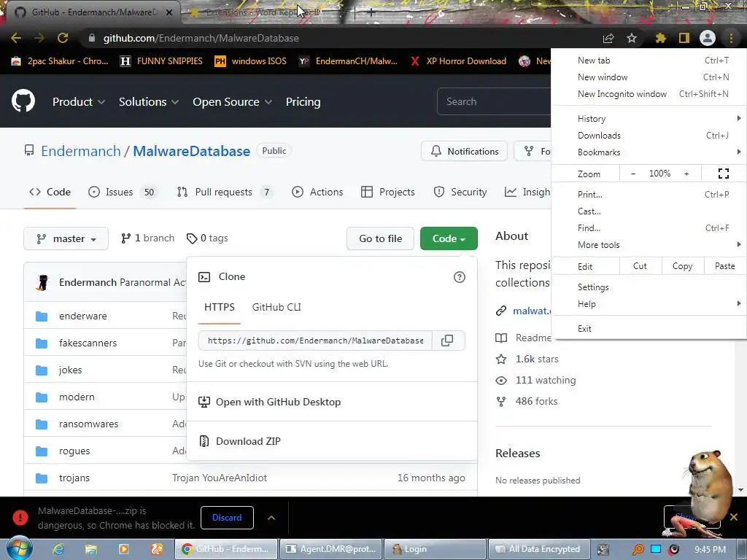Expand the History submenu
The height and width of the screenshot is (560, 747).
coord(649,119)
